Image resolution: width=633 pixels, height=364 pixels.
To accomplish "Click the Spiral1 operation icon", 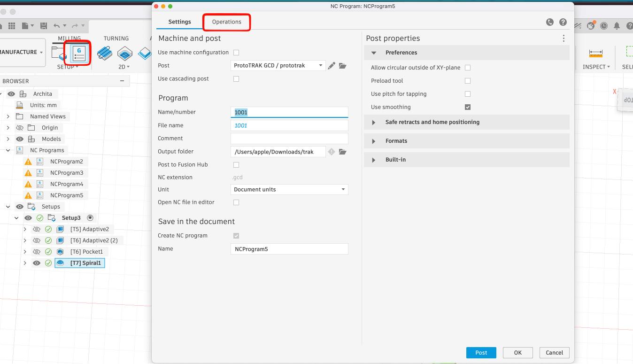I will point(60,263).
